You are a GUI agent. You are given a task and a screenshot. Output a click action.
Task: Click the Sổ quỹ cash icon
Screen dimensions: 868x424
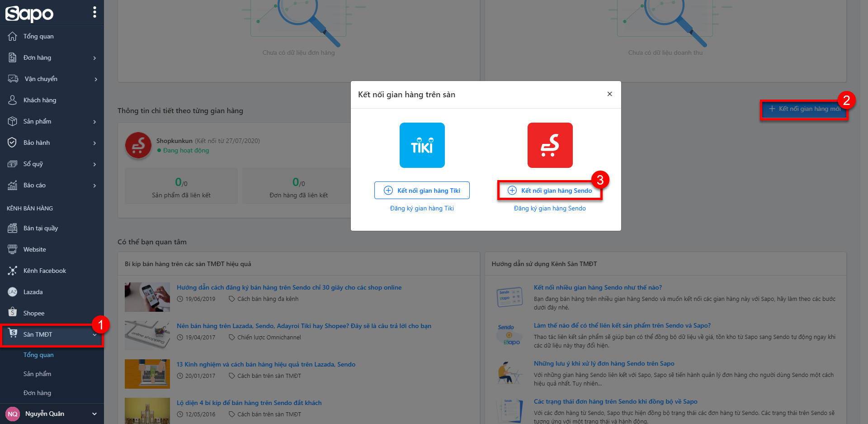13,164
